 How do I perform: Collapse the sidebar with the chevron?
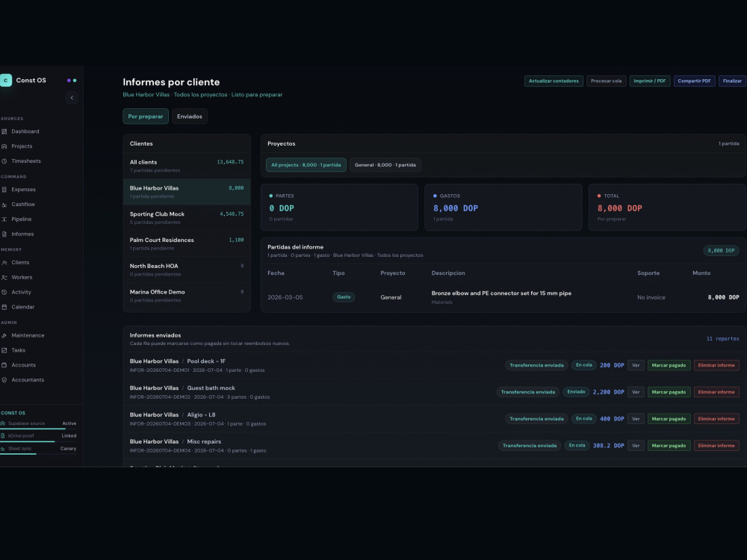[72, 98]
